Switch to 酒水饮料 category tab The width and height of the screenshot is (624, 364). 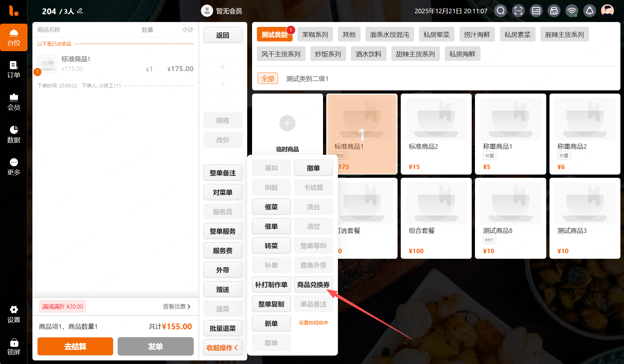click(x=368, y=54)
